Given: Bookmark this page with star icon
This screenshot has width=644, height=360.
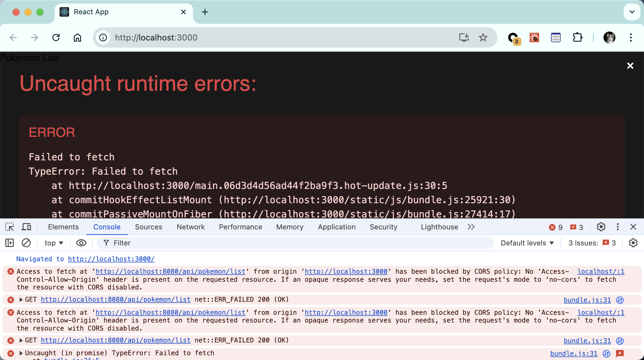Looking at the screenshot, I should click(x=483, y=37).
